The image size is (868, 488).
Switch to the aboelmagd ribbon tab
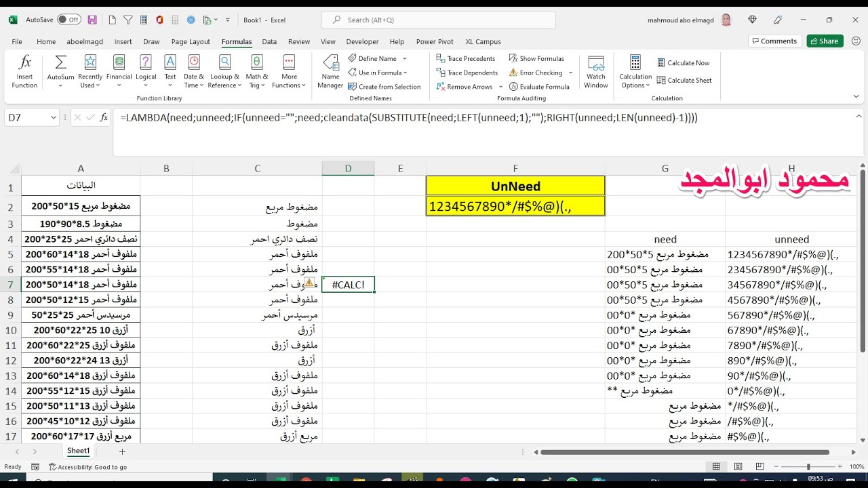85,41
